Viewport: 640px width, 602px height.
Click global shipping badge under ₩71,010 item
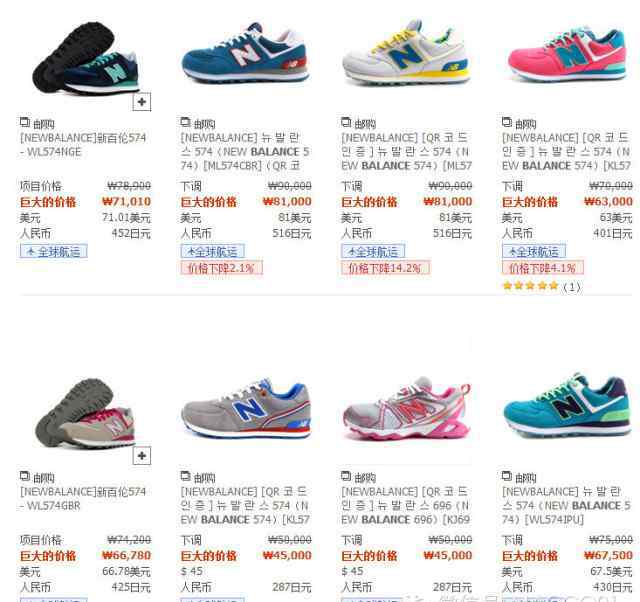pos(53,251)
